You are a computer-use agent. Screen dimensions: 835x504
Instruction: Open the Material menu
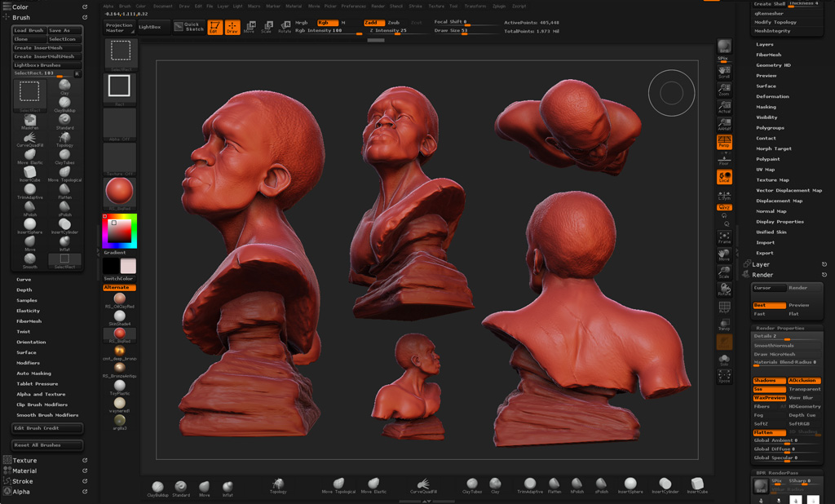point(294,6)
